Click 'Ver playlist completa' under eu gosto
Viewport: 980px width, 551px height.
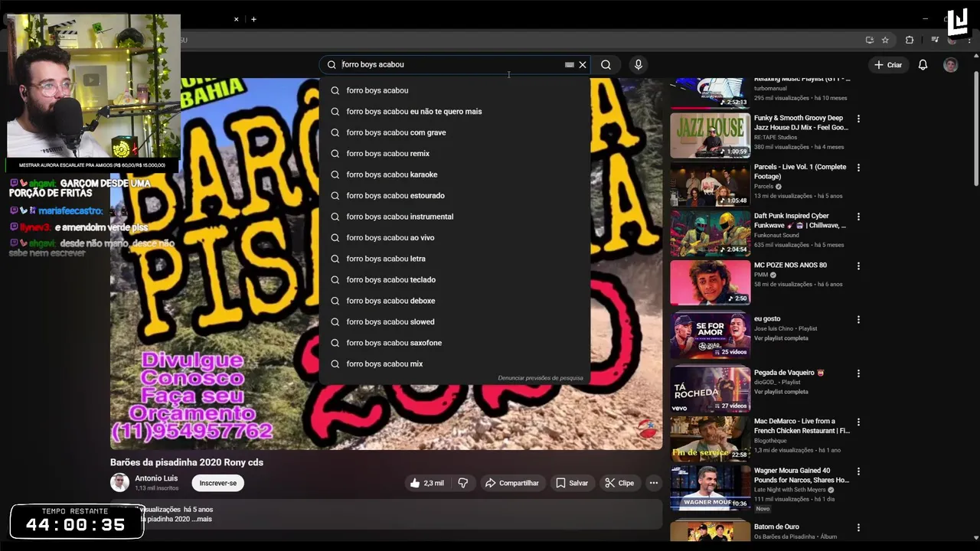click(781, 338)
